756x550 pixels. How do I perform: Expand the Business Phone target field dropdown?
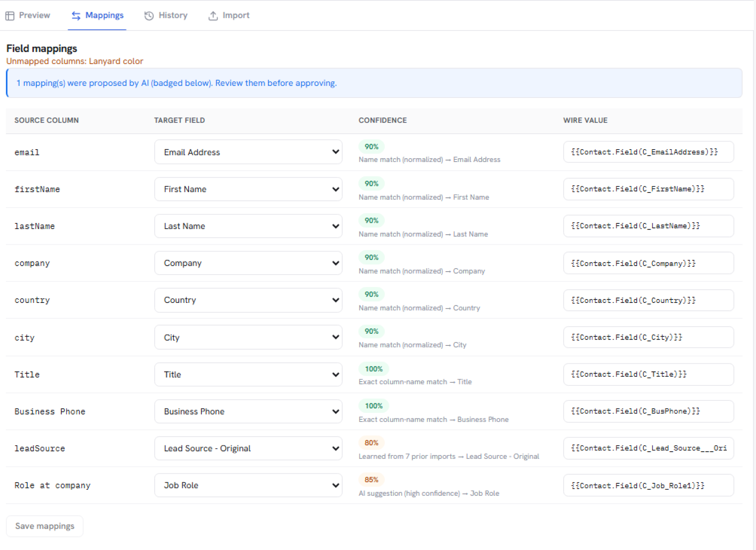(248, 411)
